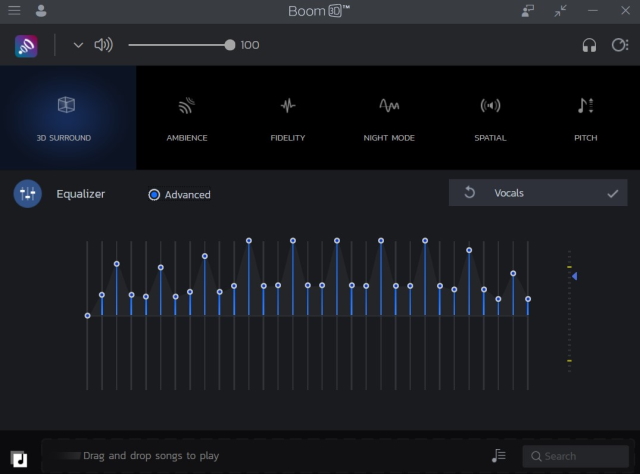The image size is (640, 474).
Task: Mute the volume speaker icon
Action: click(104, 45)
